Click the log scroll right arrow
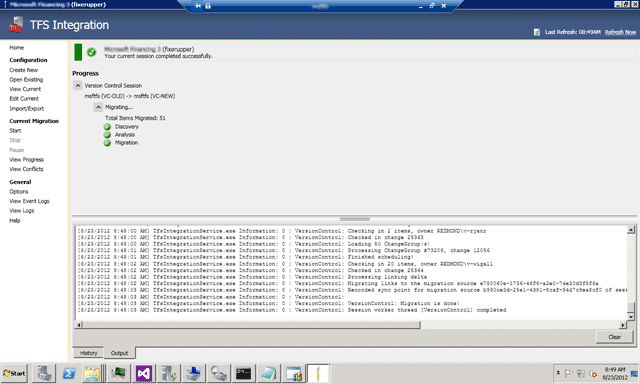The height and width of the screenshot is (384, 640). pyautogui.click(x=622, y=325)
